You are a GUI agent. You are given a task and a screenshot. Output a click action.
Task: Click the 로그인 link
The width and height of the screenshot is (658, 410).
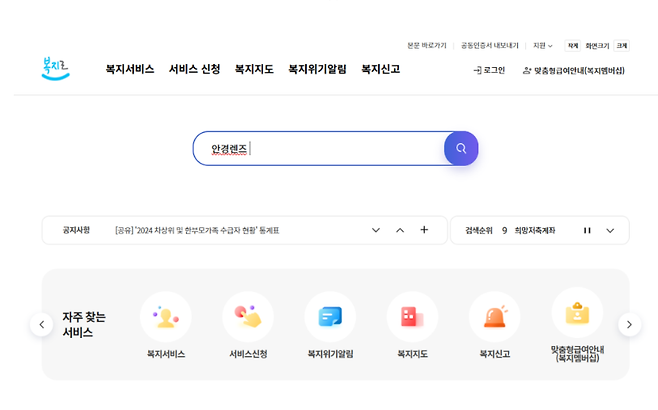(x=489, y=70)
